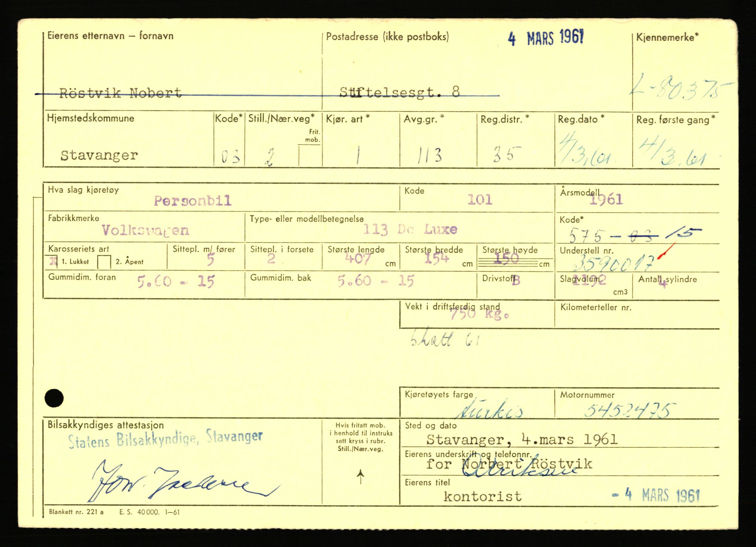Mark the 'Frit. mob.' exemption box
The height and width of the screenshot is (547, 756).
tap(310, 155)
